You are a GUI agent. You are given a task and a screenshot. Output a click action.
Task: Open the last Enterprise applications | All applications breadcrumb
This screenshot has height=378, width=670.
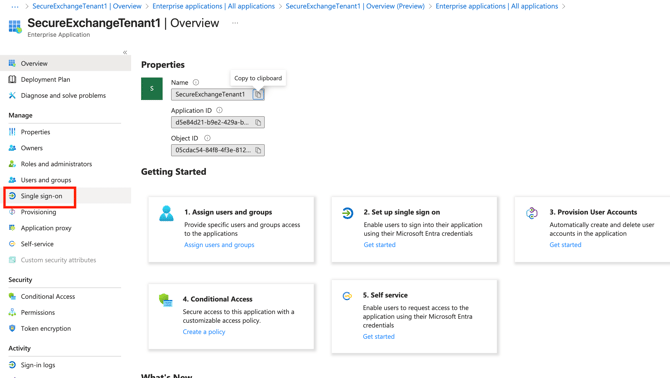(497, 6)
